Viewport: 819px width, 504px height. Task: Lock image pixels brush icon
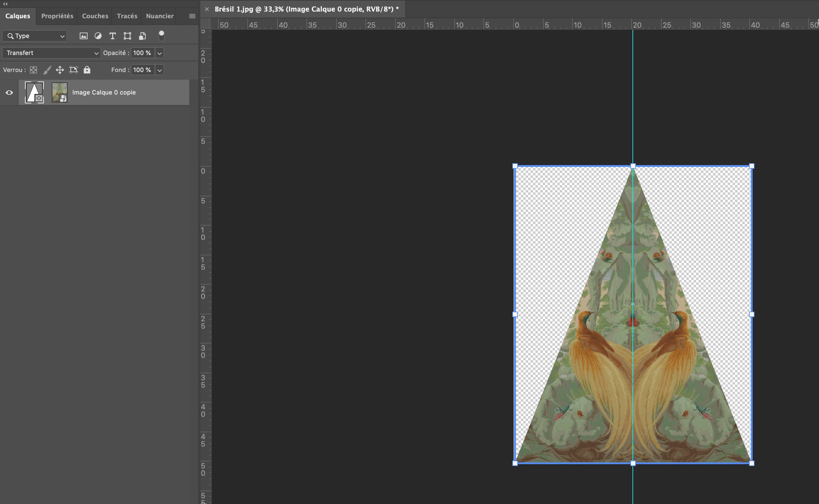pyautogui.click(x=47, y=70)
